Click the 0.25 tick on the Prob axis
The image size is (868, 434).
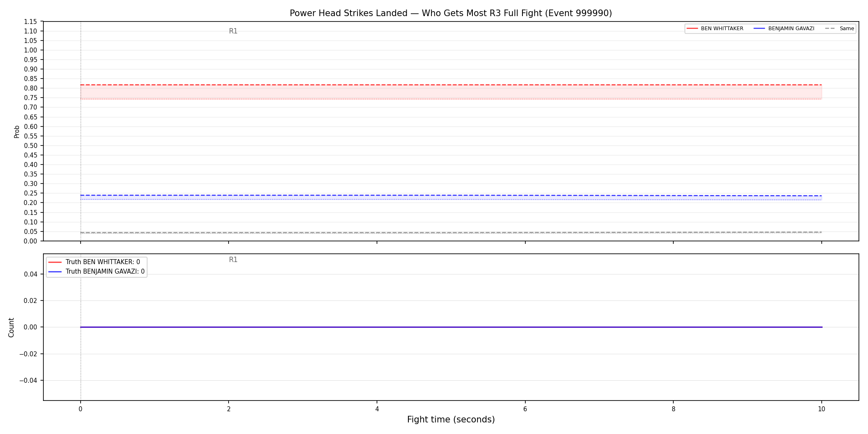click(x=30, y=193)
